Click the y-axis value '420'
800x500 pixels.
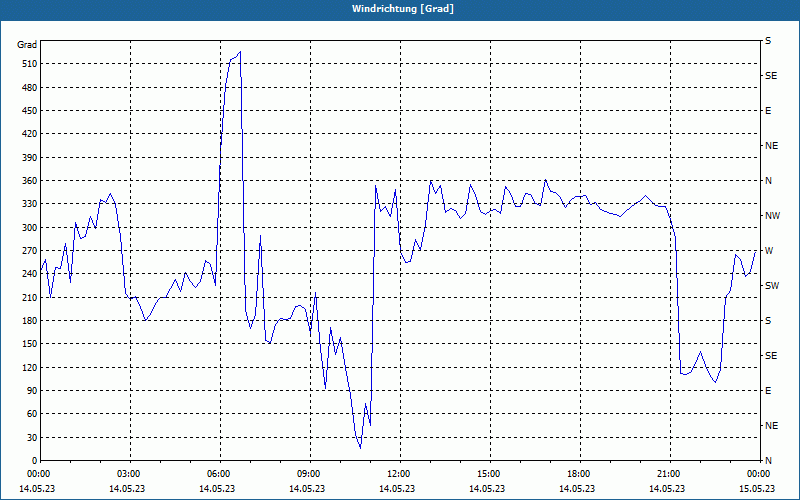(x=29, y=134)
